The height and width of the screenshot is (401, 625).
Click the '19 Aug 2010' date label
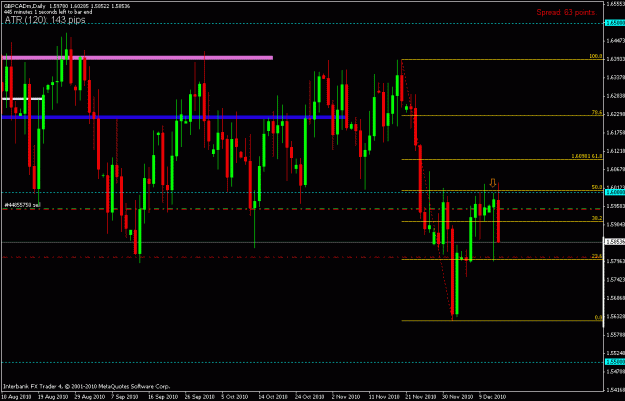(x=53, y=397)
